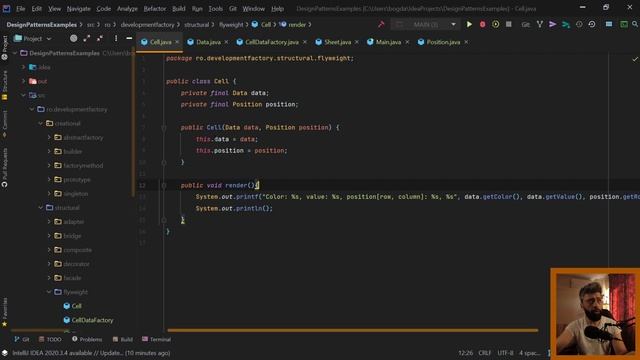Open the Run Anything toolbar icon

(624, 24)
